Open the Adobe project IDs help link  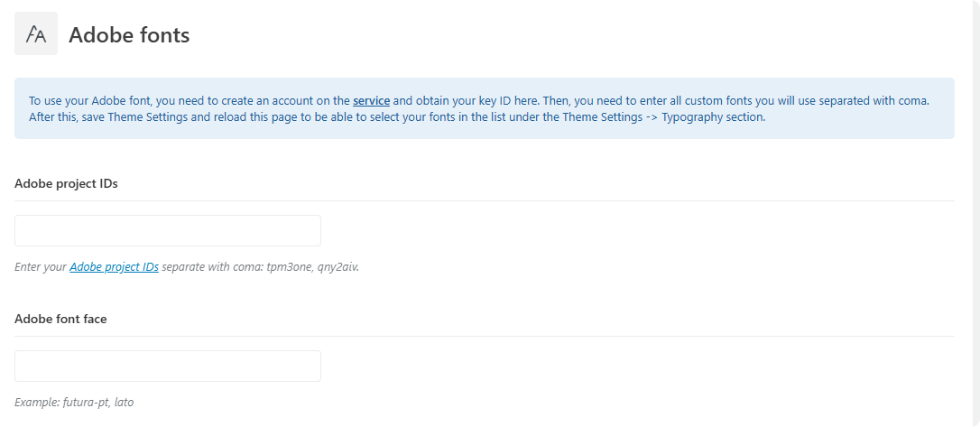[114, 267]
